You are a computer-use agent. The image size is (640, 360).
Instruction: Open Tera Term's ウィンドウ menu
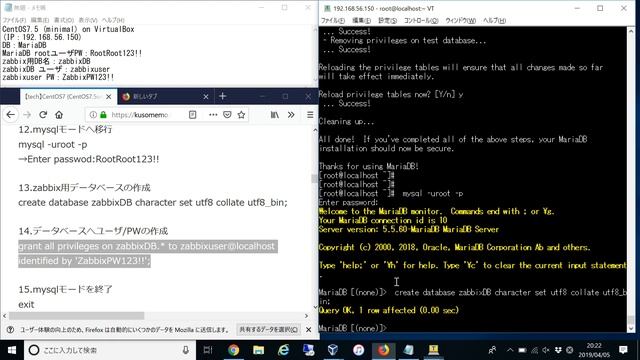[460, 20]
